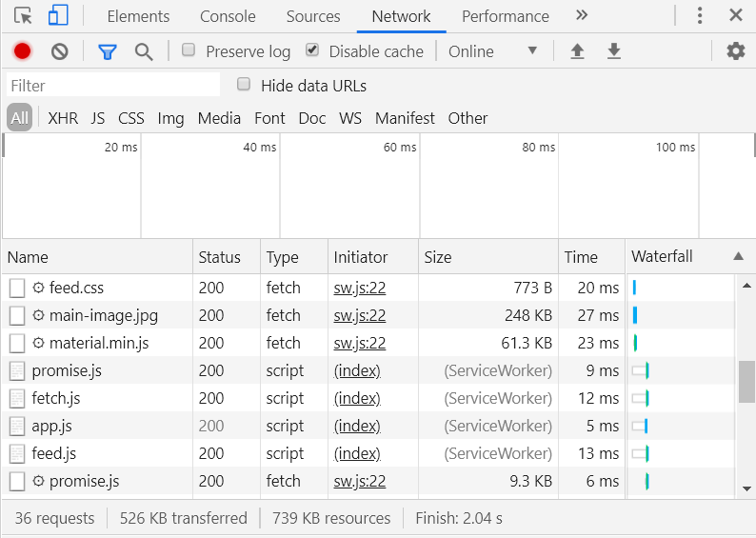756x538 pixels.
Task: Click the red record network log button
Action: click(x=23, y=51)
